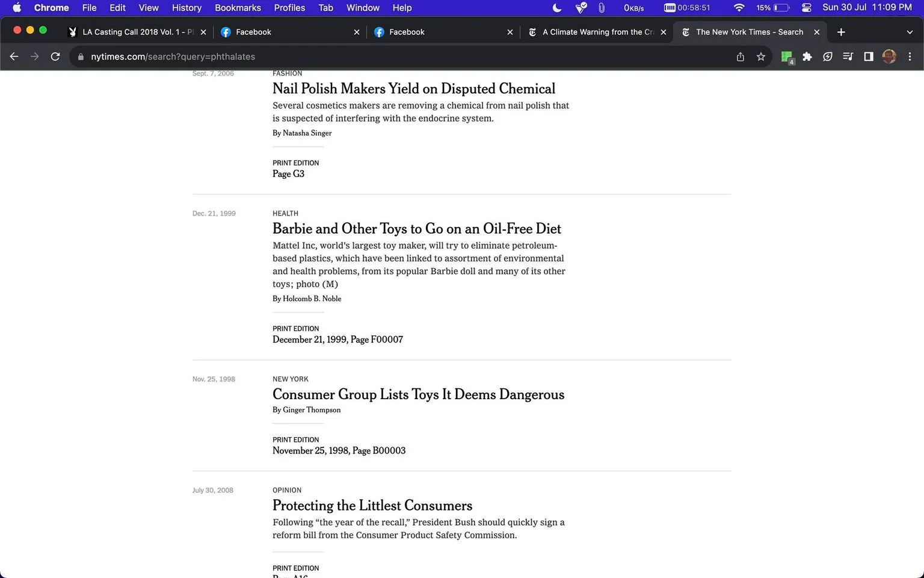Open Consumer Group Lists Toys article

click(419, 394)
